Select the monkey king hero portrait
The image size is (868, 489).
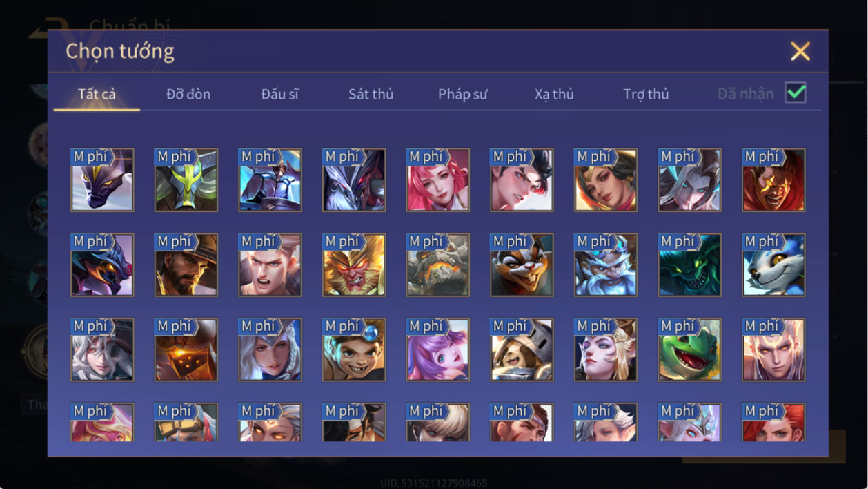pyautogui.click(x=354, y=265)
